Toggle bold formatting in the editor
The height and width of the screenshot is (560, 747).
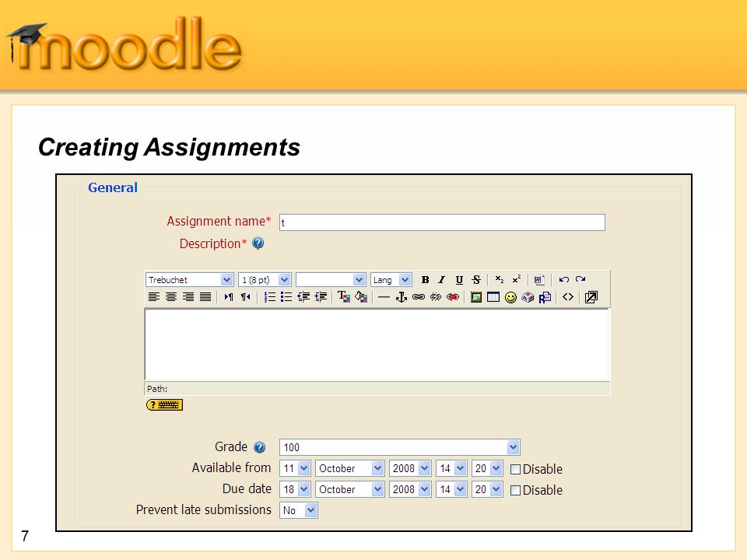point(425,280)
